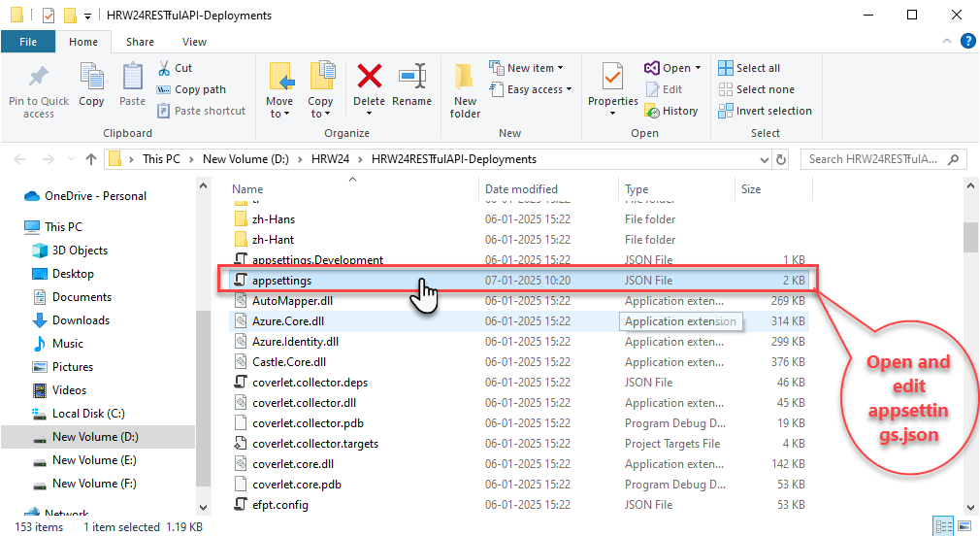The height and width of the screenshot is (536, 980).
Task: Sort by Type column header
Action: (x=637, y=189)
